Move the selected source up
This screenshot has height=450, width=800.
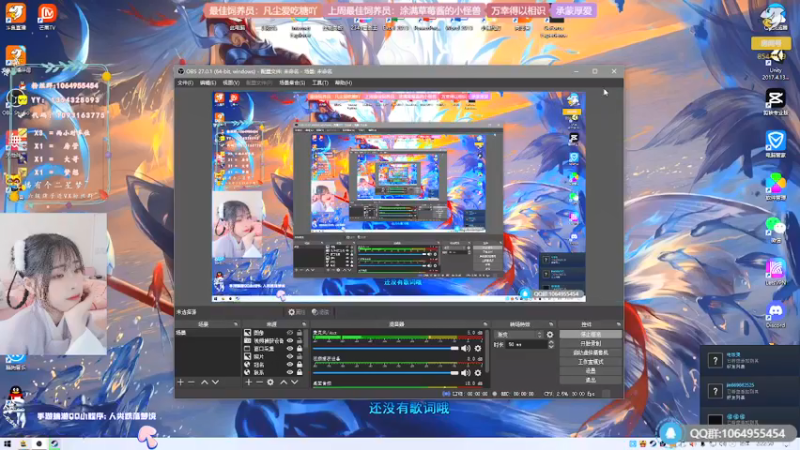283,382
